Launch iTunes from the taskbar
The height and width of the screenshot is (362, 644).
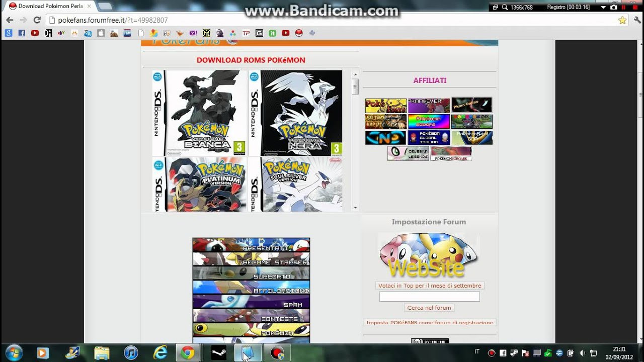click(131, 353)
